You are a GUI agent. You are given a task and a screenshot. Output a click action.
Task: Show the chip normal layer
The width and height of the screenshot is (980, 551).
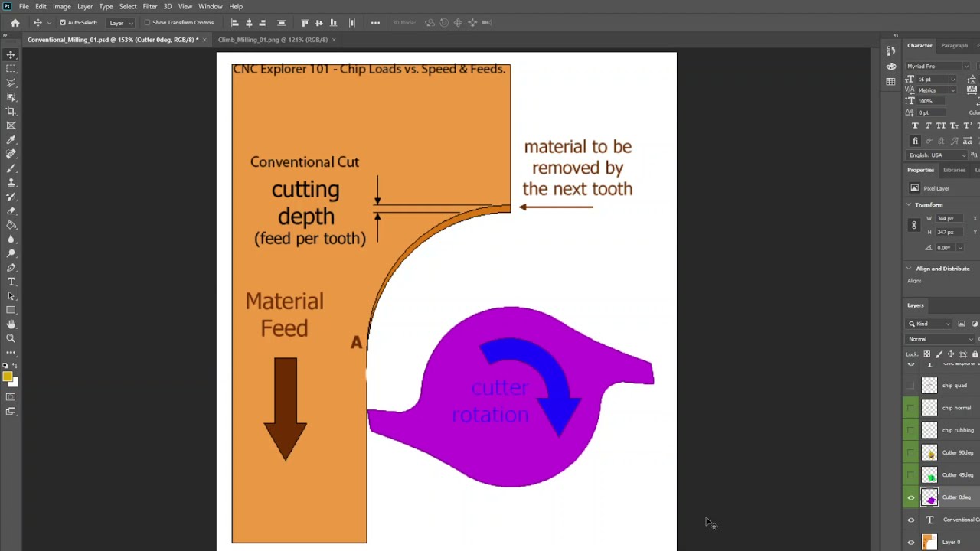tap(911, 408)
